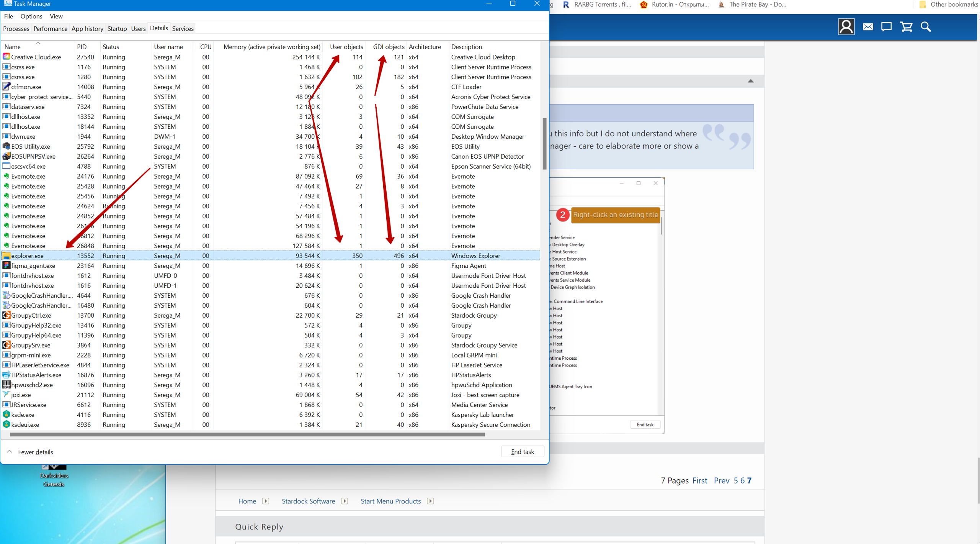980x544 pixels.
Task: Sort by the Name column header
Action: pyautogui.click(x=38, y=47)
